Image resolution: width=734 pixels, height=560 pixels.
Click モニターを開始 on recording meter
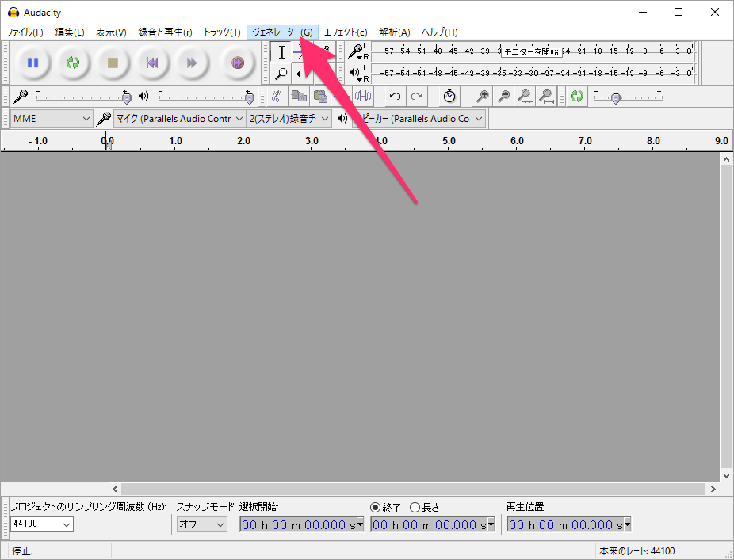pyautogui.click(x=531, y=51)
